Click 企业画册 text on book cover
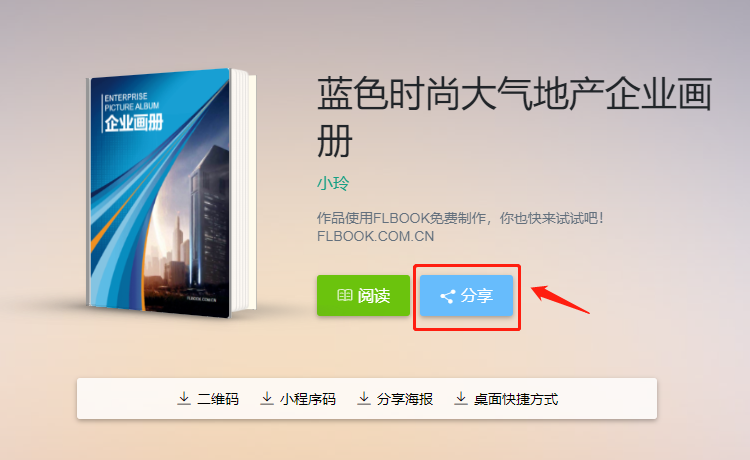The image size is (750, 460). (133, 123)
